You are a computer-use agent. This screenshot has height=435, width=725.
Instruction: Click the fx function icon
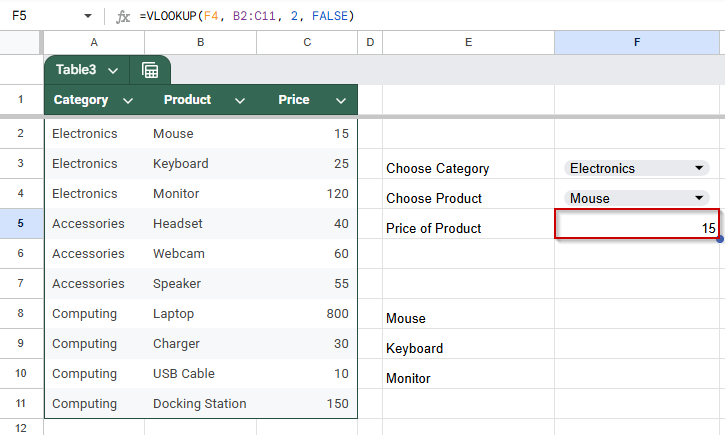123,17
